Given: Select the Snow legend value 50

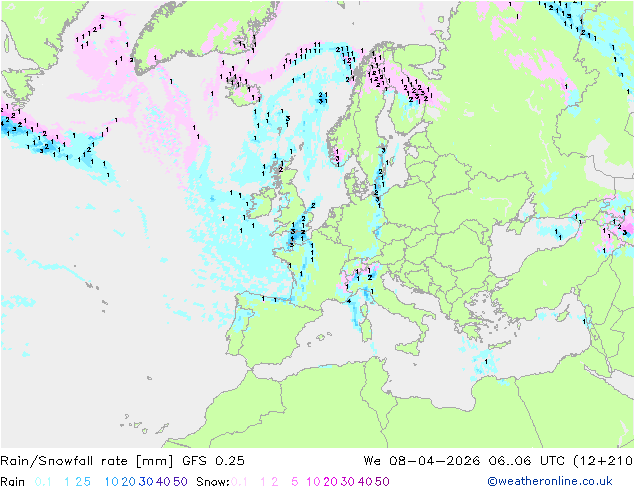Looking at the screenshot, I should [382, 482].
